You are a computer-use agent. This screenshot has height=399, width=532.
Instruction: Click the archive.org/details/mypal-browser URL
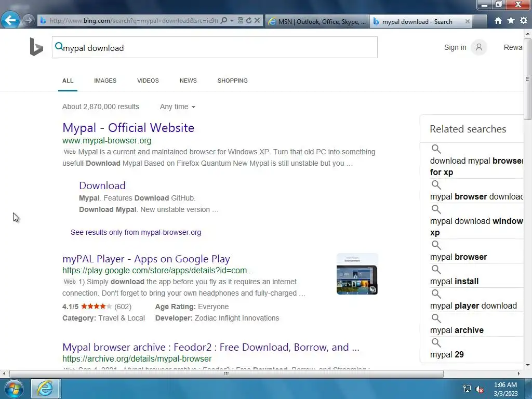point(137,358)
